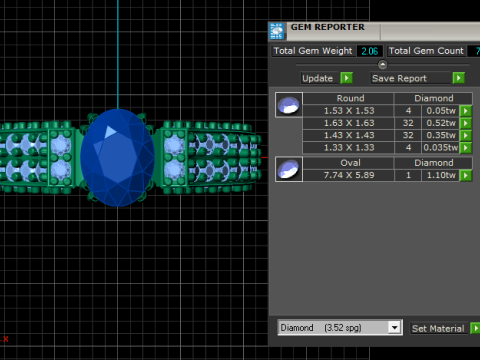Select the 7.74 X 5.89 size cell
Image resolution: width=480 pixels, height=360 pixels.
coord(349,175)
